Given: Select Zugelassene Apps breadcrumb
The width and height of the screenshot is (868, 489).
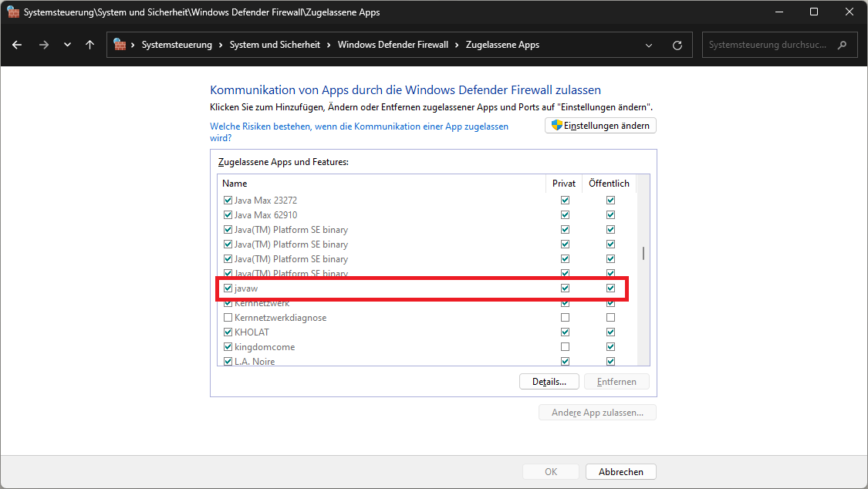Looking at the screenshot, I should point(502,45).
